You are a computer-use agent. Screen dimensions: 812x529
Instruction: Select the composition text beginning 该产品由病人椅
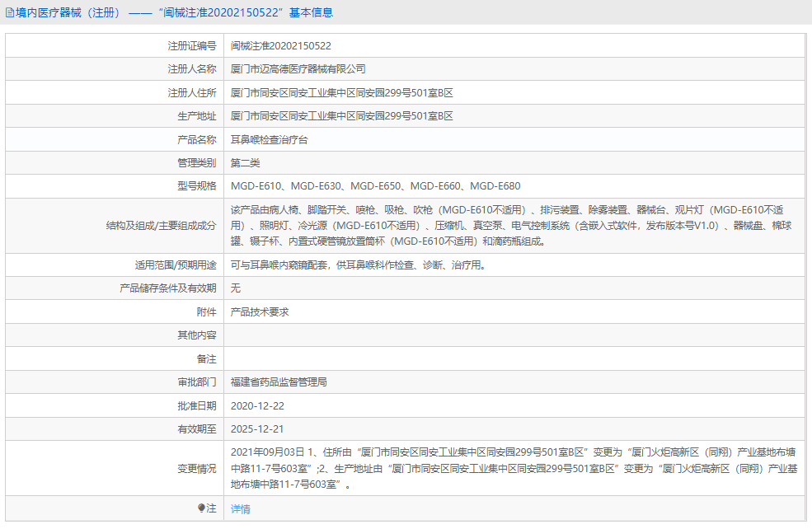pyautogui.click(x=512, y=226)
